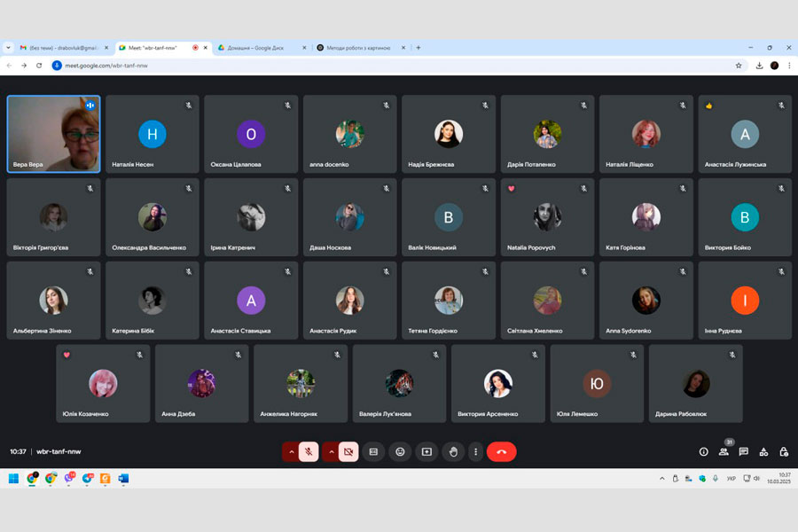This screenshot has width=798, height=532.
Task: Open the three-dot more options menu in call bar
Action: click(x=476, y=451)
